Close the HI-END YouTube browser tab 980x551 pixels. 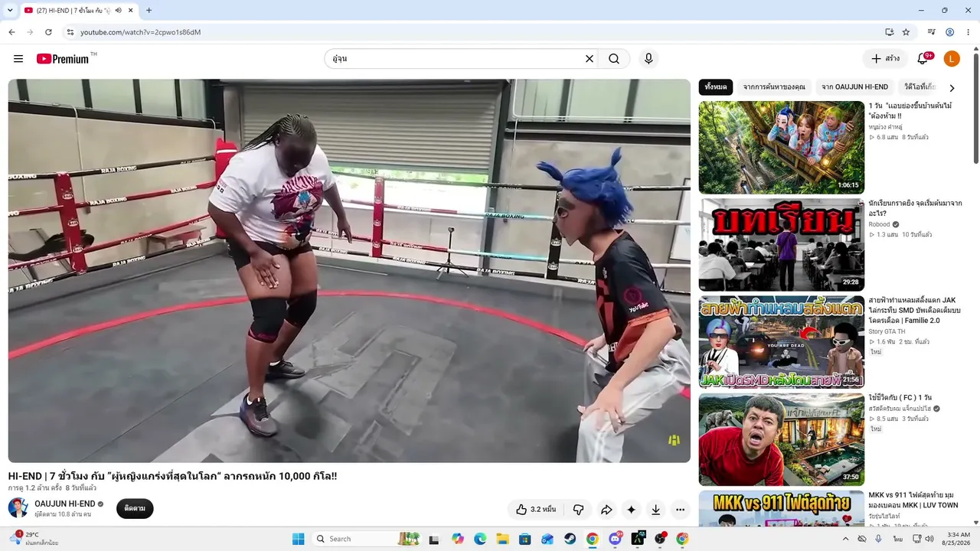point(132,11)
